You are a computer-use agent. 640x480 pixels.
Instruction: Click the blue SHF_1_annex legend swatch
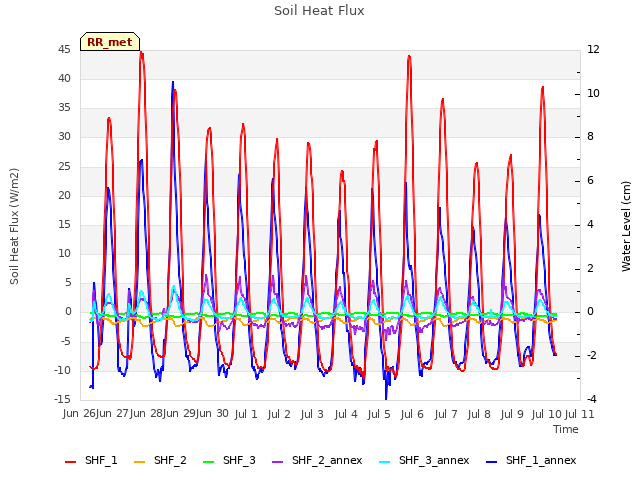(x=492, y=462)
